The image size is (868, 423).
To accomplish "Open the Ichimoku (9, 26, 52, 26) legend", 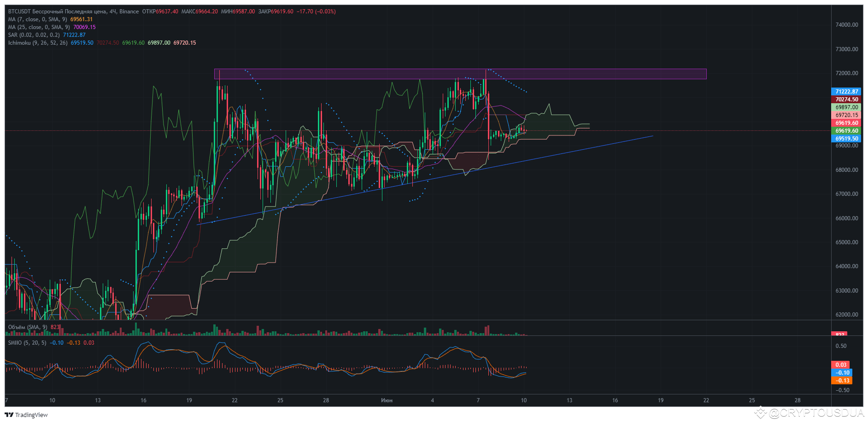I will pyautogui.click(x=38, y=43).
